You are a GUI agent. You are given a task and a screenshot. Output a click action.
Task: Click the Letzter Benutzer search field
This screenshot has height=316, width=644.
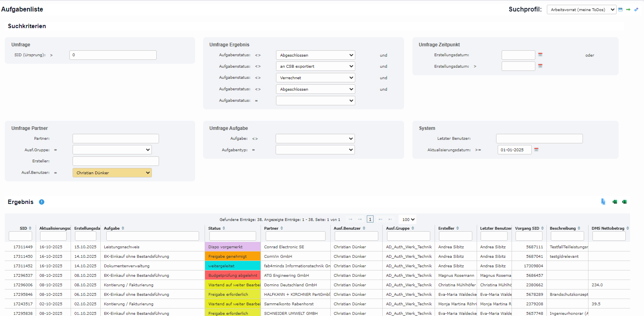tap(539, 139)
